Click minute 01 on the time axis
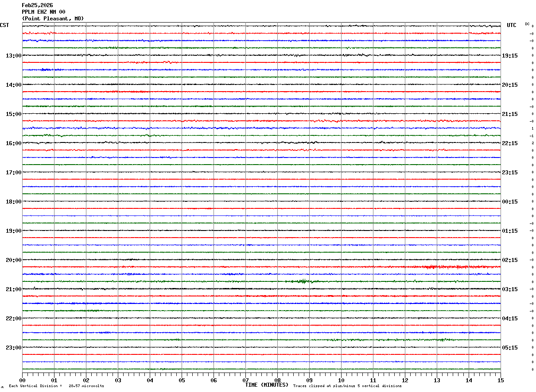This screenshot has height=392, width=536. (54, 380)
